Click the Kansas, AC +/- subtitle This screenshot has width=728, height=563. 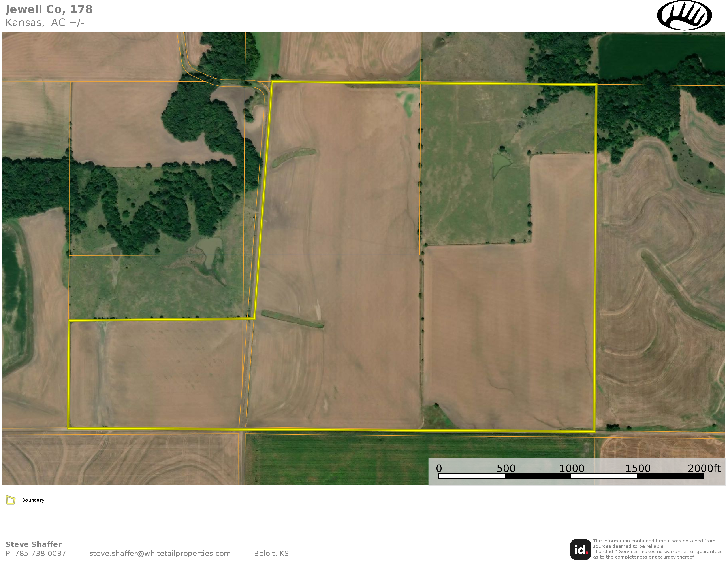pos(45,23)
